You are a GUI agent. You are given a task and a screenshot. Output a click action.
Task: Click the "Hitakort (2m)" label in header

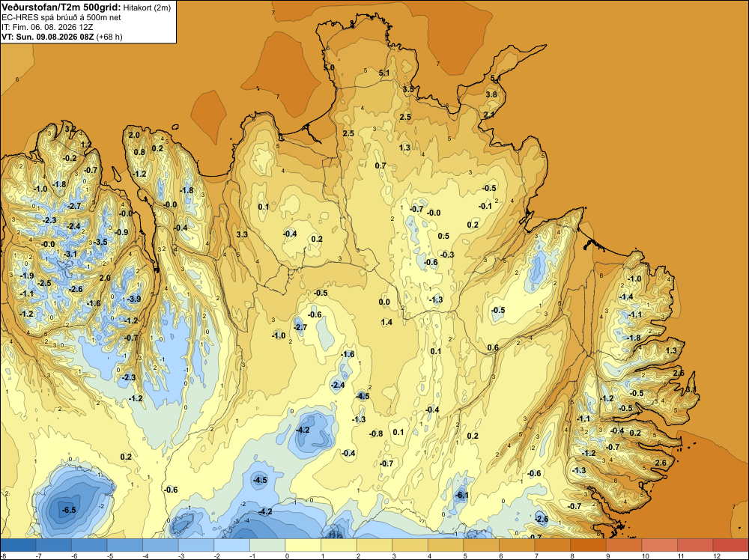[147, 7]
